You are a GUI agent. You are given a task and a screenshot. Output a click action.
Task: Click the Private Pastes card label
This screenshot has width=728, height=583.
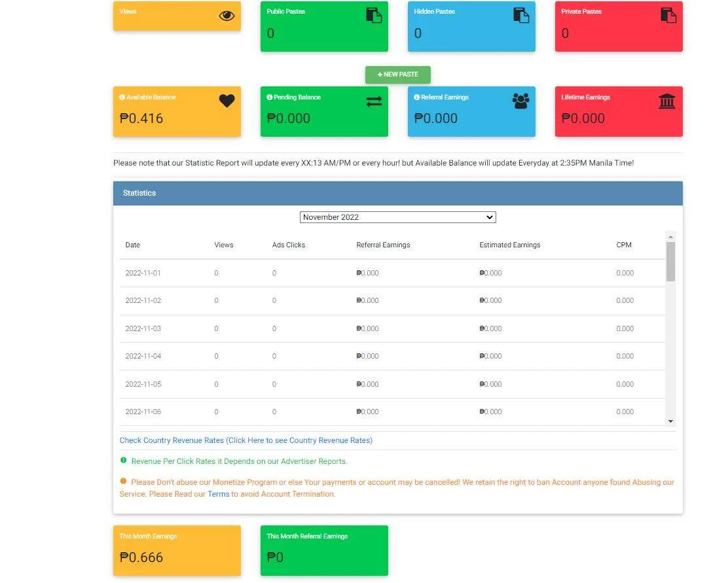point(581,12)
